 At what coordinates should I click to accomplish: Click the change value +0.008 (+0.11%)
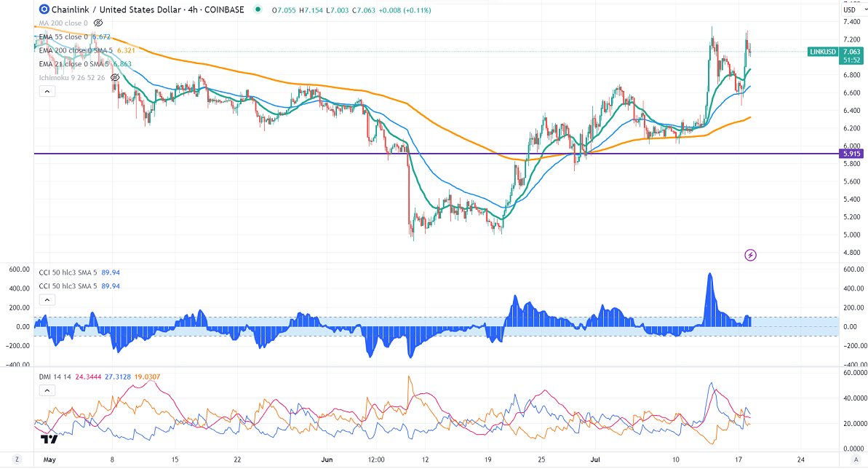tap(405, 10)
